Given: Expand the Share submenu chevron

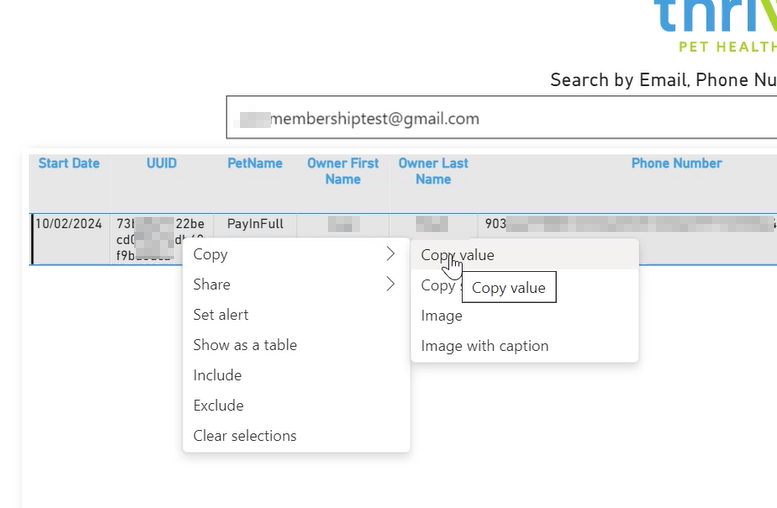Looking at the screenshot, I should point(390,284).
